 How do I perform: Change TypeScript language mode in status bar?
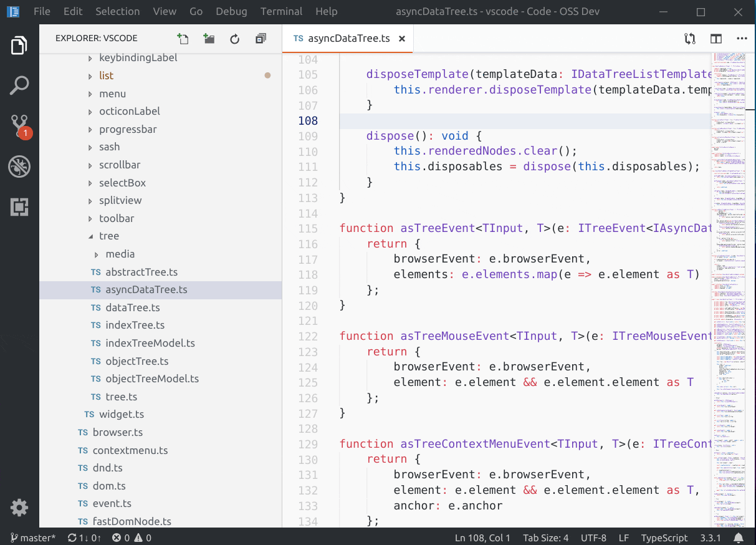[664, 538]
